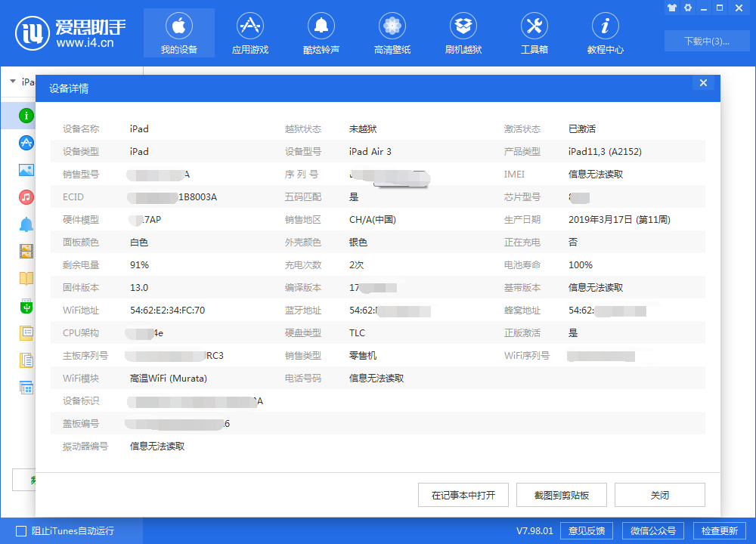The image size is (756, 544).
Task: Select the red music sidebar icon
Action: coord(26,197)
